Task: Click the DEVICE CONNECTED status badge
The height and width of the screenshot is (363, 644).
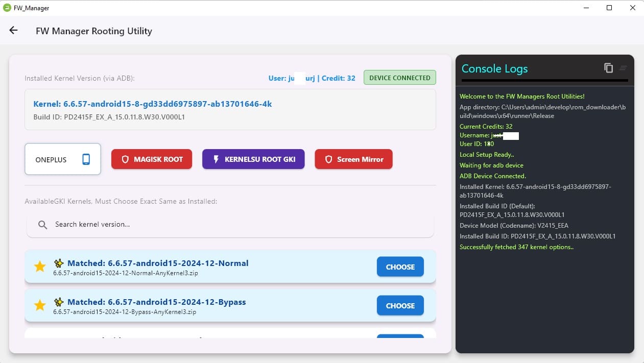Action: [399, 78]
